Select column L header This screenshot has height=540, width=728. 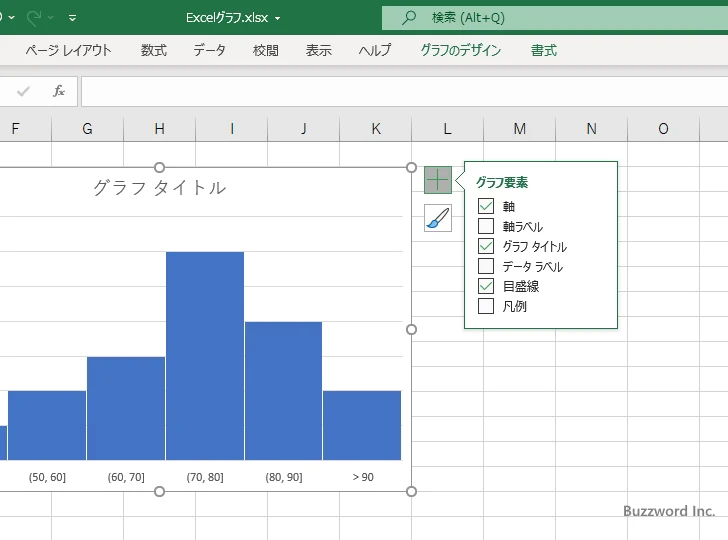click(447, 129)
